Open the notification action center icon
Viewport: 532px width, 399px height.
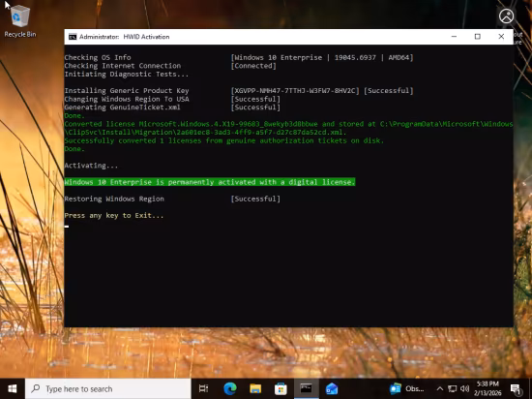tap(516, 388)
